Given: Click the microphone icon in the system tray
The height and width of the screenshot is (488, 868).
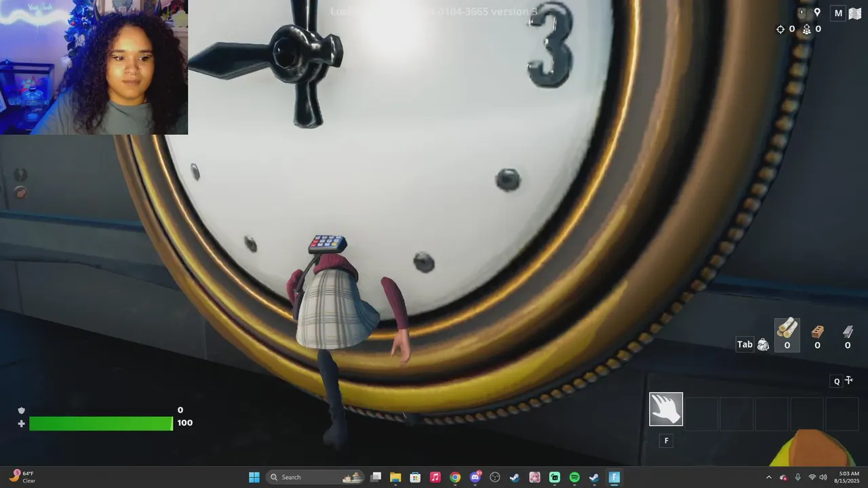Looking at the screenshot, I should tap(797, 477).
